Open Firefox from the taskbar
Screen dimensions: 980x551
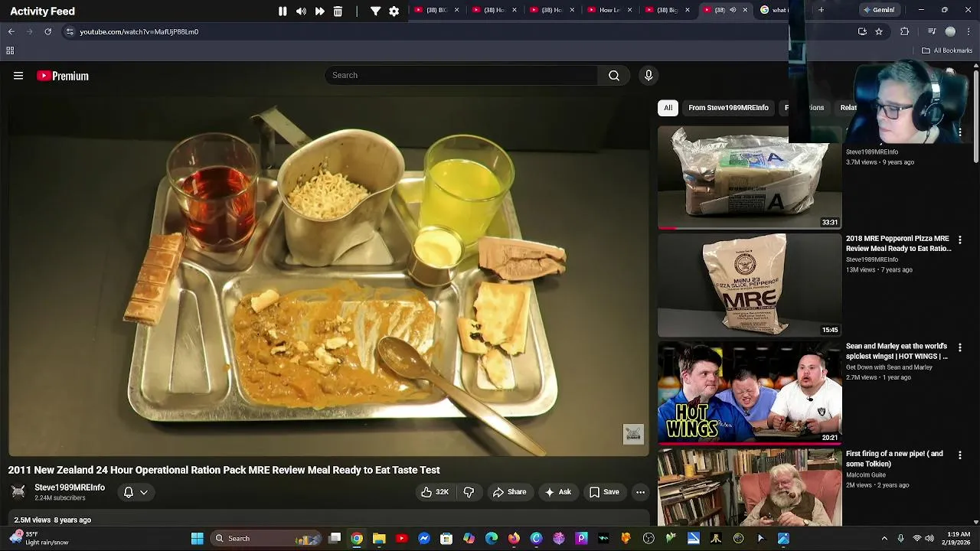pyautogui.click(x=514, y=539)
